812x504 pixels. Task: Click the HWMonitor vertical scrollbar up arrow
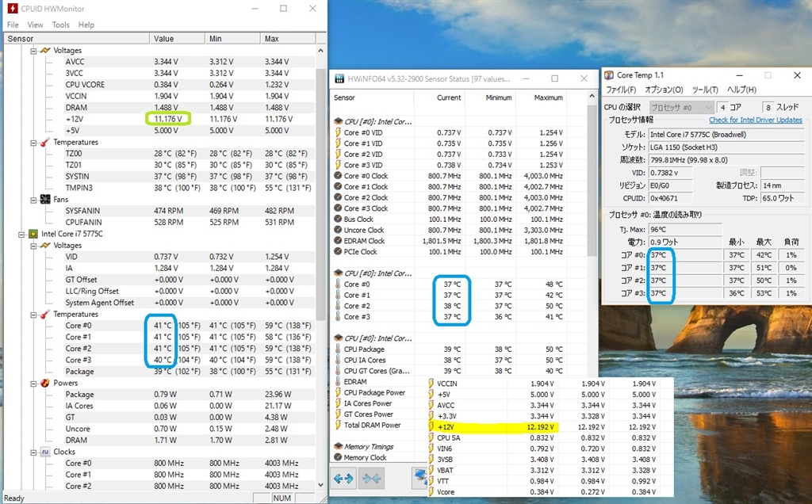320,51
